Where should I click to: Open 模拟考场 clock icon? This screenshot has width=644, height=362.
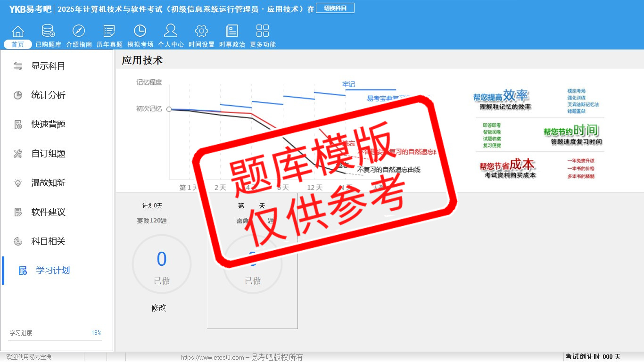click(140, 32)
